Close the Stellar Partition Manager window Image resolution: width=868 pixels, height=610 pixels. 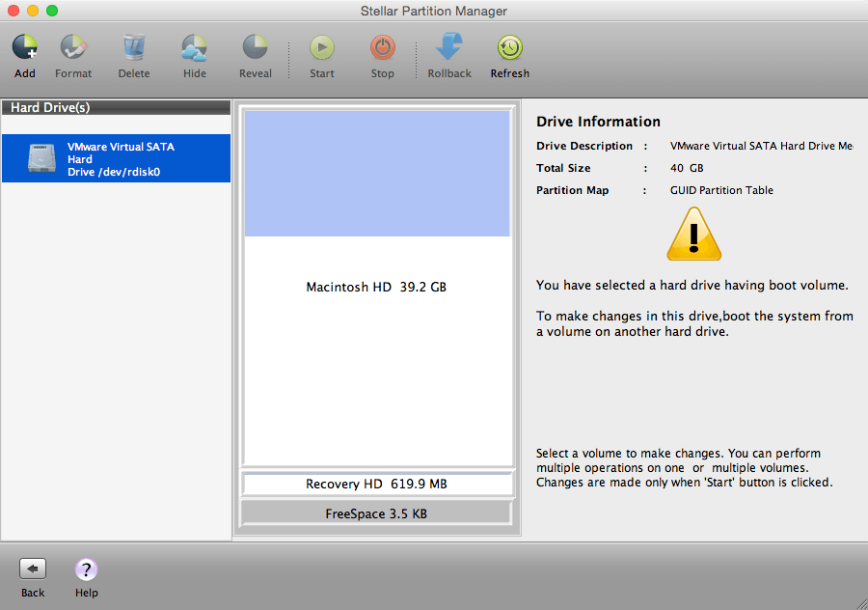tap(14, 11)
